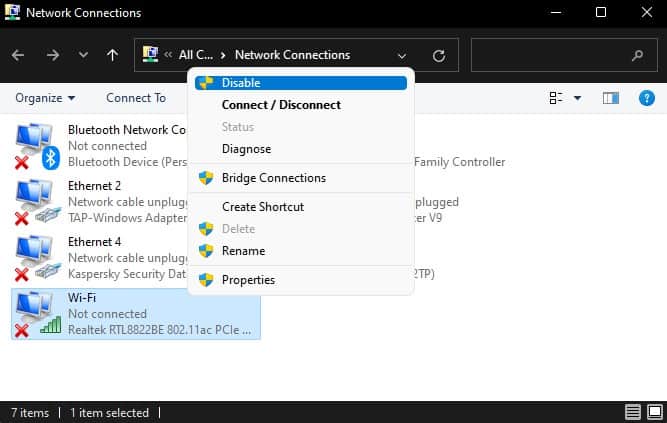Select Connect / Disconnect menu entry
Screen dimensions: 667x423
point(281,105)
